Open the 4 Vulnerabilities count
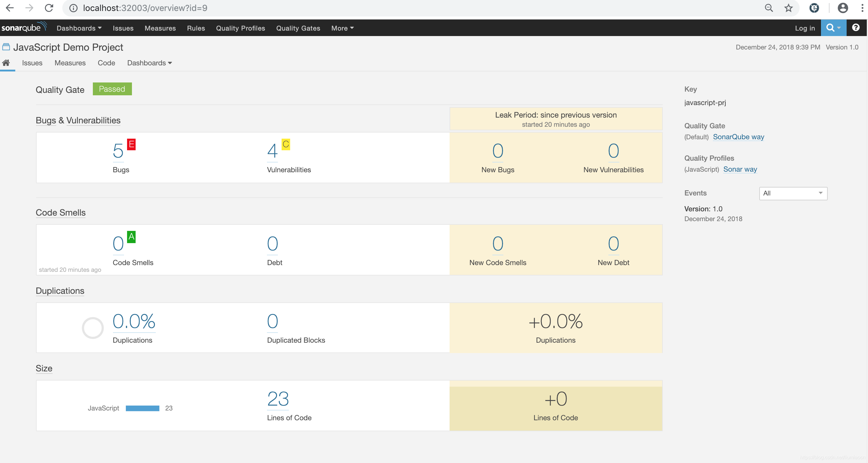The height and width of the screenshot is (463, 868). click(x=272, y=151)
